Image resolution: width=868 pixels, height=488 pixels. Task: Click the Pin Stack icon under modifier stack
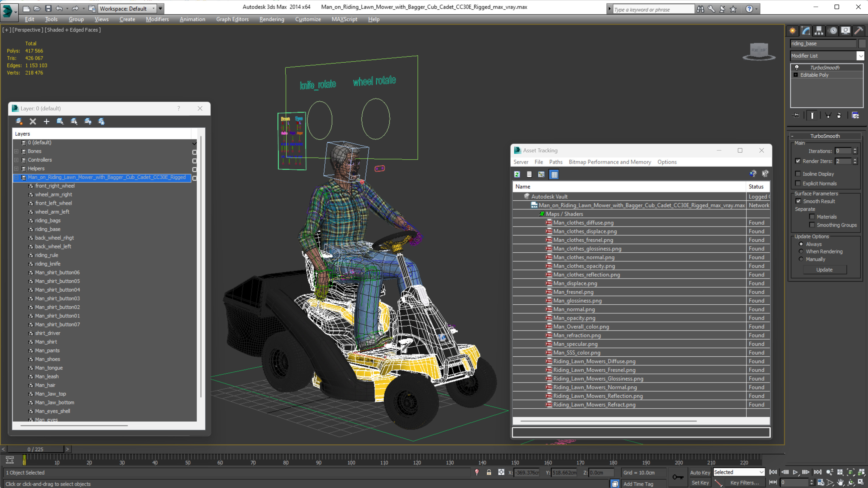coord(796,116)
